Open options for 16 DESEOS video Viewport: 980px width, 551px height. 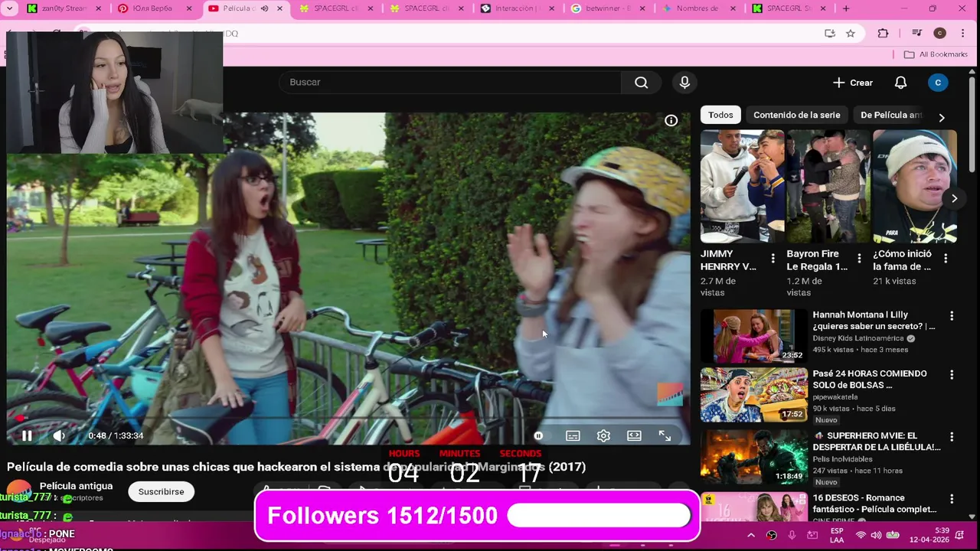952,499
